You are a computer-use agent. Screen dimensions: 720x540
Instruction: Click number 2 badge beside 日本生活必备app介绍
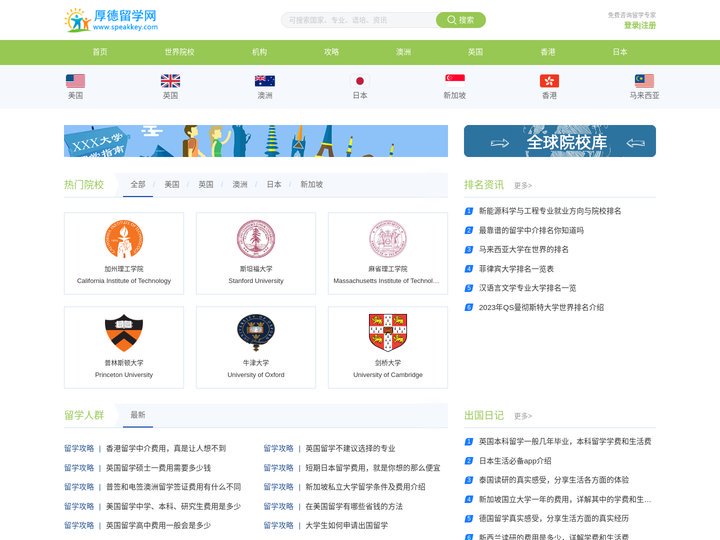(469, 461)
